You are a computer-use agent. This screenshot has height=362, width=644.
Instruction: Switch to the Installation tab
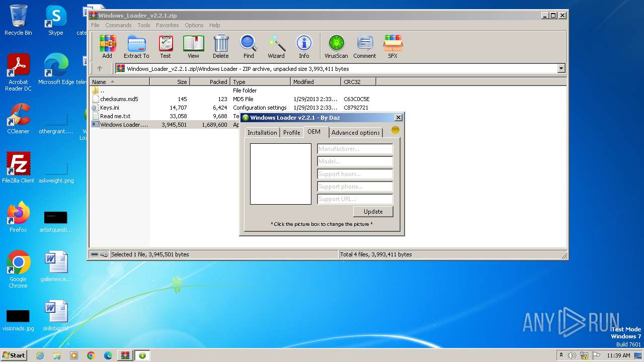point(262,133)
